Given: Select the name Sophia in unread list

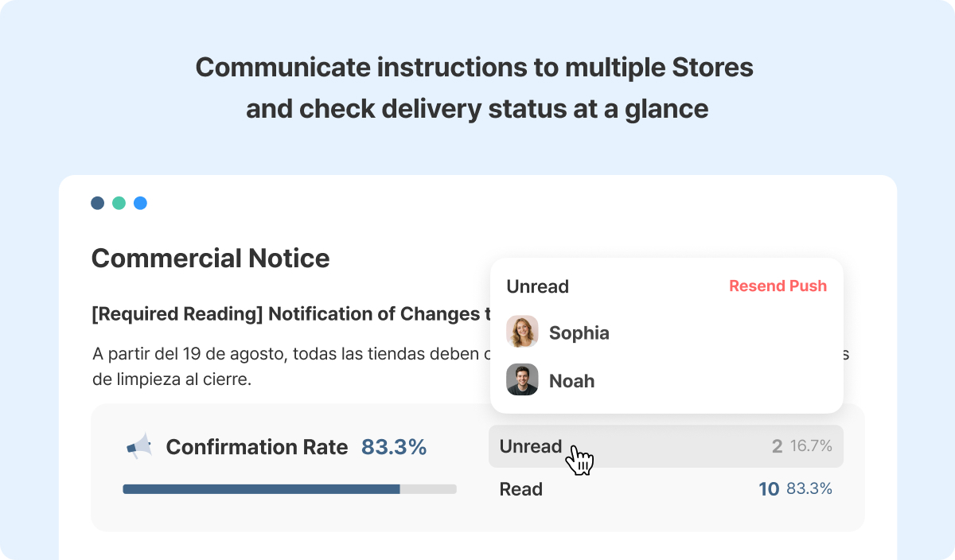Looking at the screenshot, I should 579,332.
